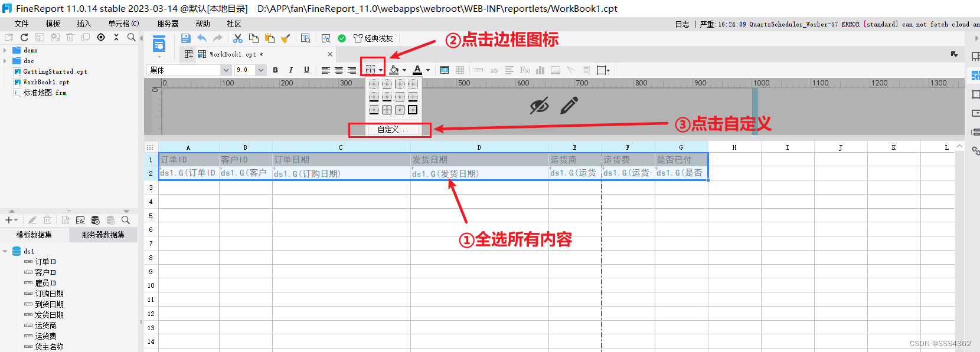Expand the doc folder
Screen dimensions: 980x352
click(x=5, y=61)
